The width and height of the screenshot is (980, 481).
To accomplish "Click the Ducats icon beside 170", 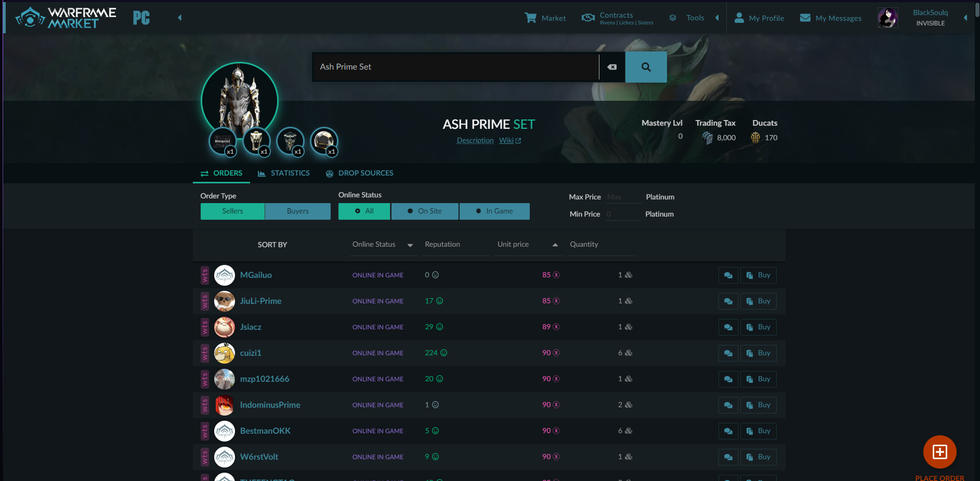I will pyautogui.click(x=755, y=138).
